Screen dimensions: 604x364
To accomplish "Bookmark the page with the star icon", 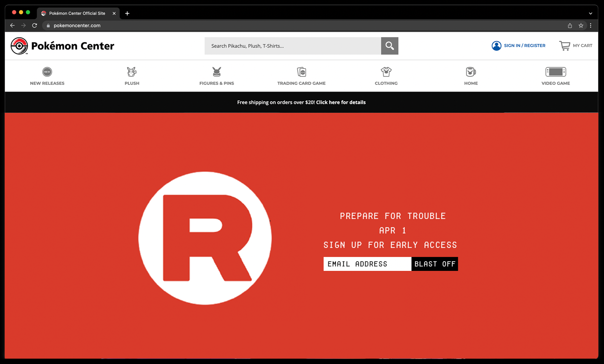I will pos(581,25).
